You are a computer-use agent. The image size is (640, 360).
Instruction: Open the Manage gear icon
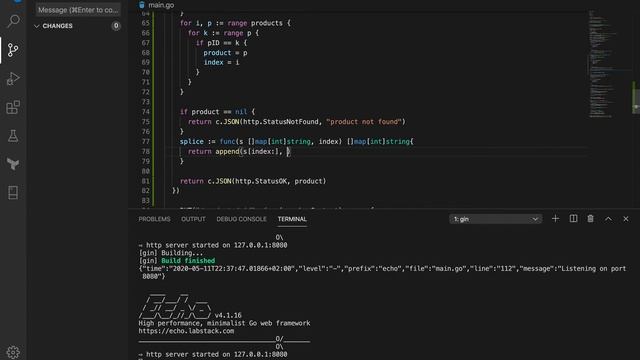coord(13,352)
